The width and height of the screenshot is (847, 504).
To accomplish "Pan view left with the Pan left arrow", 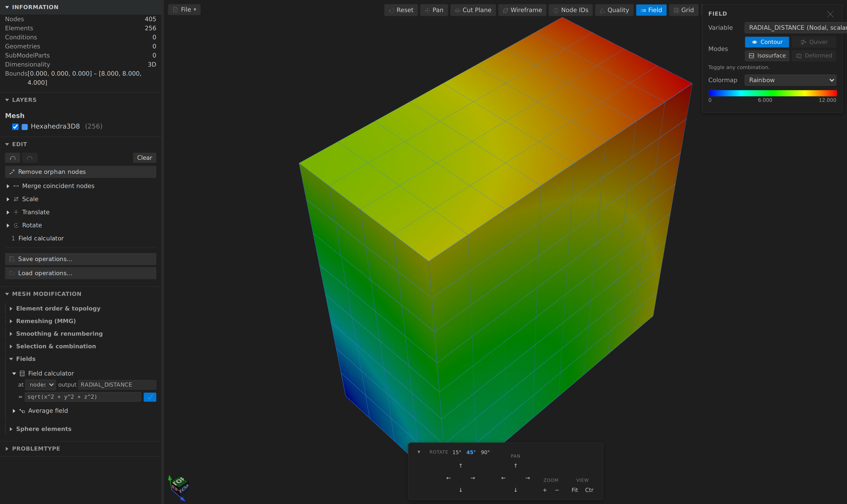I will coord(503,478).
